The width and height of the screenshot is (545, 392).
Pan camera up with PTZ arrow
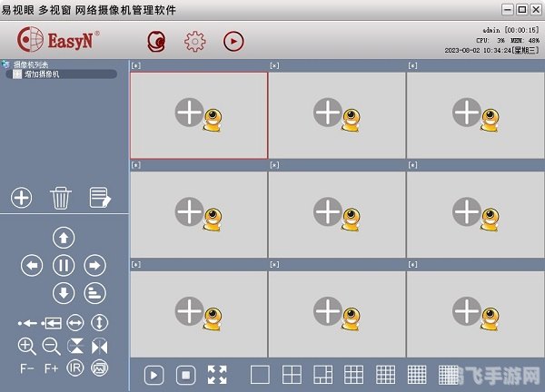click(63, 238)
